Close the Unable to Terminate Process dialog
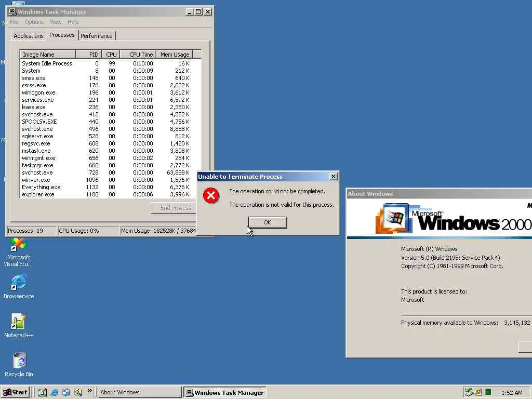 (x=334, y=177)
